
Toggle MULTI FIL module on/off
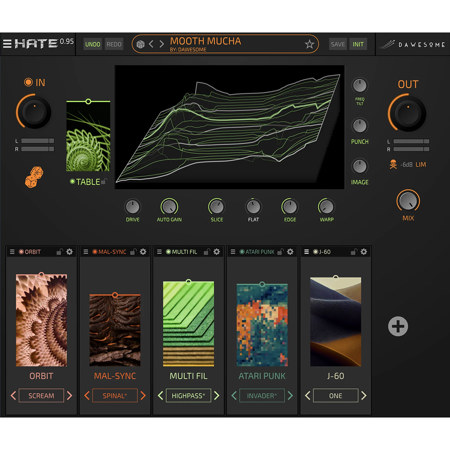click(x=168, y=252)
